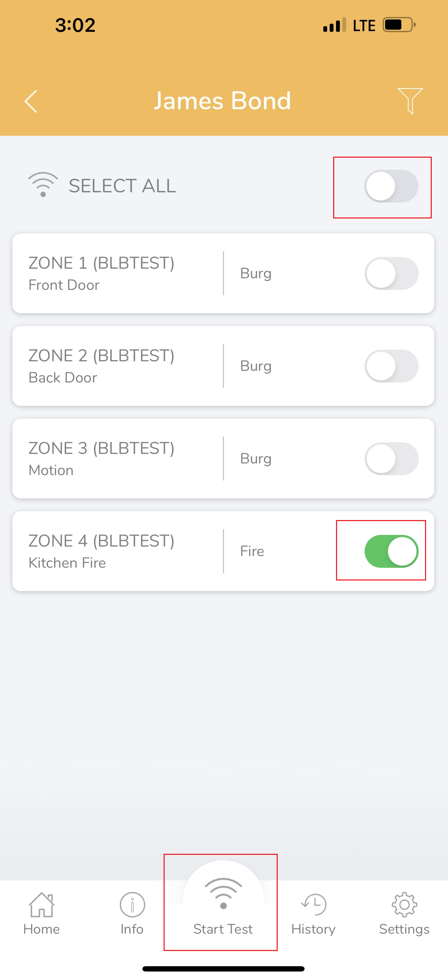Turn on Zone 1 Front Door switch
Screen dimensions: 448x980
point(391,274)
